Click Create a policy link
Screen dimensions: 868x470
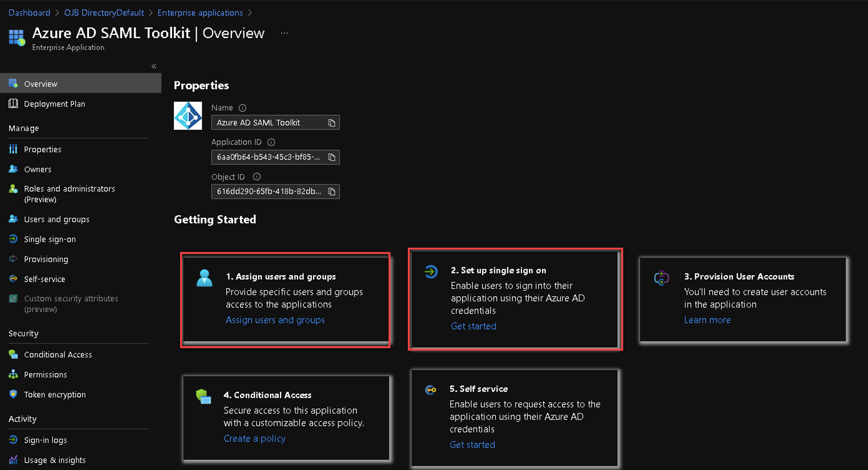255,439
